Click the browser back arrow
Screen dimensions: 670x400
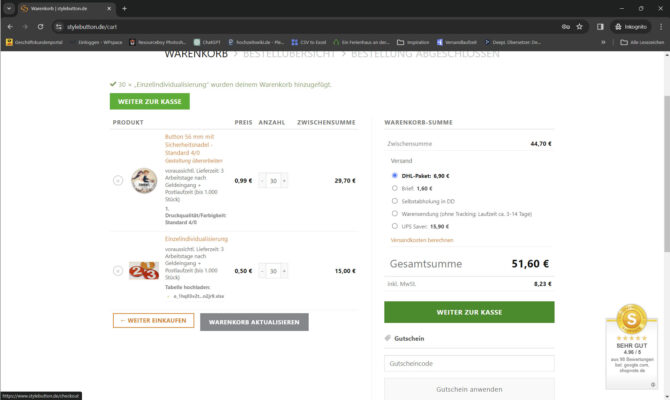click(x=9, y=27)
